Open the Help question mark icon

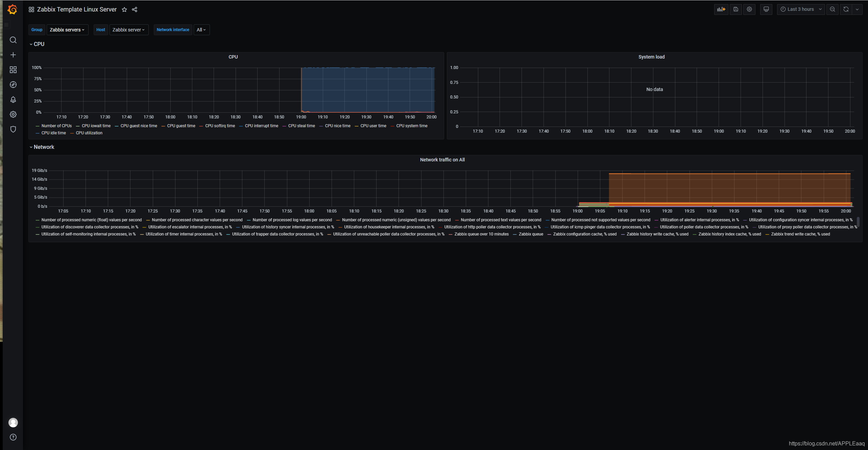(x=13, y=437)
